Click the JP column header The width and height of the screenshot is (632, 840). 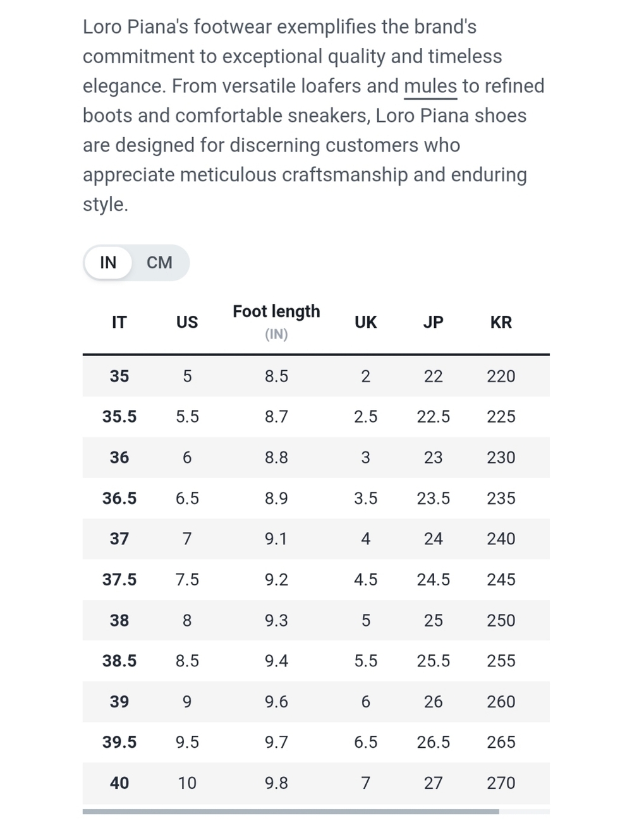point(433,322)
